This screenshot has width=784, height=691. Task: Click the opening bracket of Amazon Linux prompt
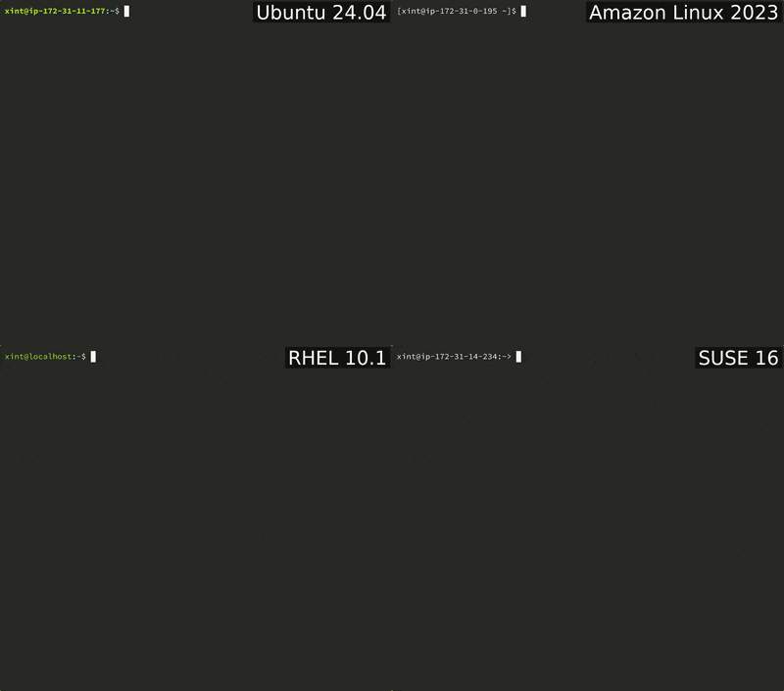point(398,11)
